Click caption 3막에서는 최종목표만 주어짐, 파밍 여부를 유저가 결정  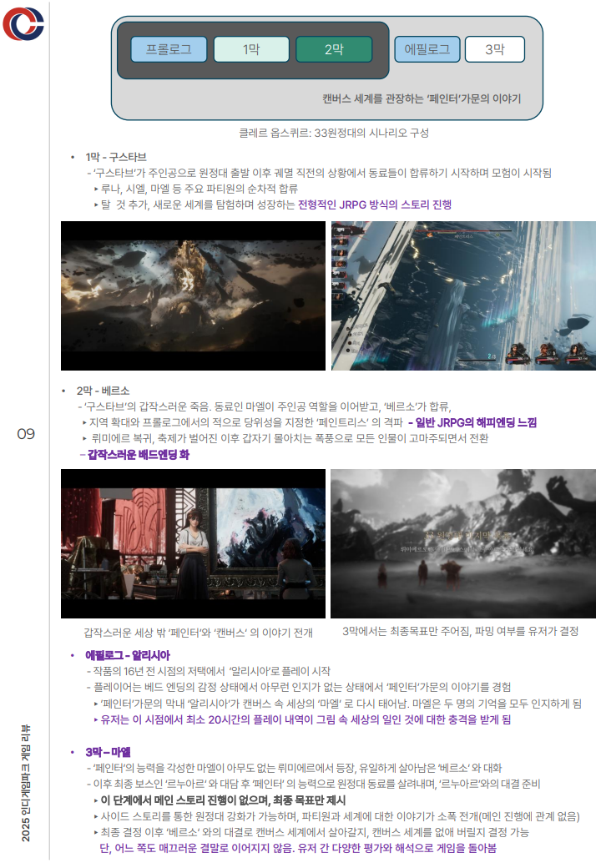click(x=461, y=631)
